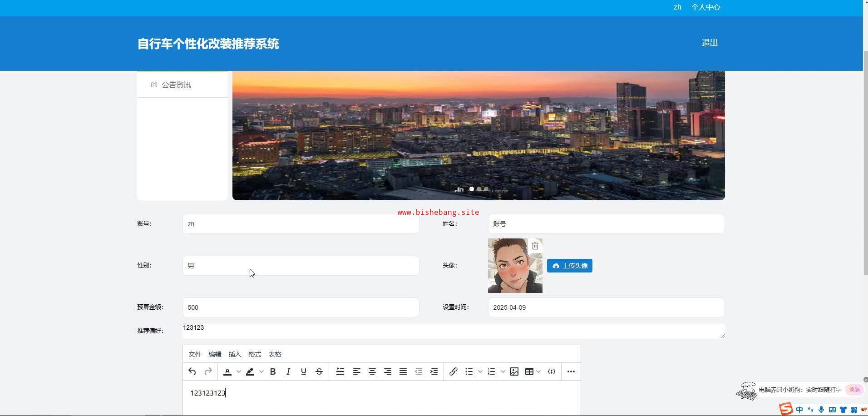Toggle bold formatting in the editor
868x416 pixels.
[273, 371]
